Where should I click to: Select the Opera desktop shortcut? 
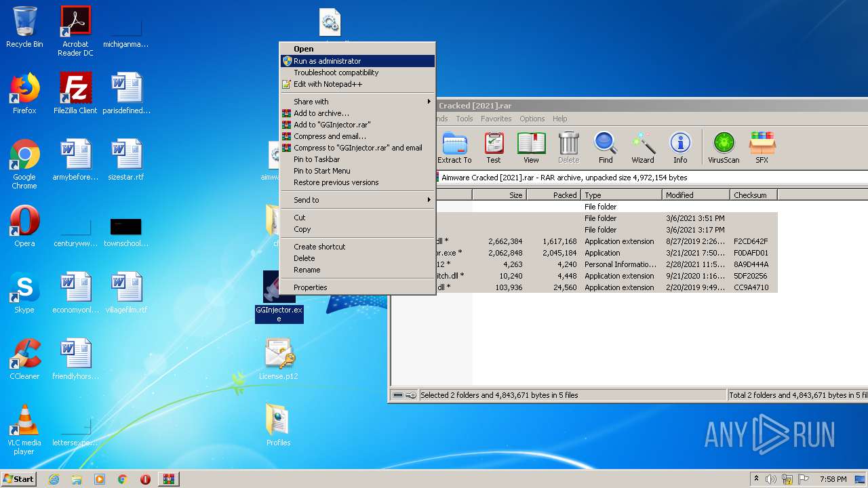[24, 226]
